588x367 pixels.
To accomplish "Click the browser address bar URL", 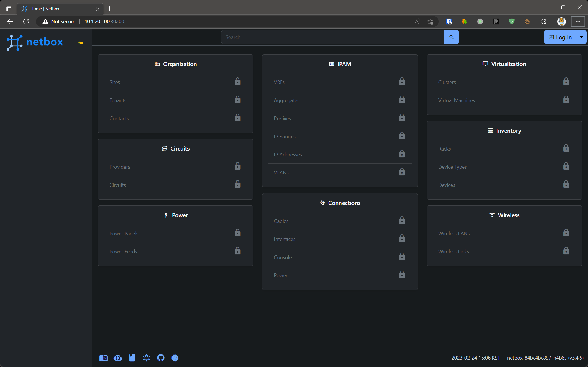I will click(104, 22).
